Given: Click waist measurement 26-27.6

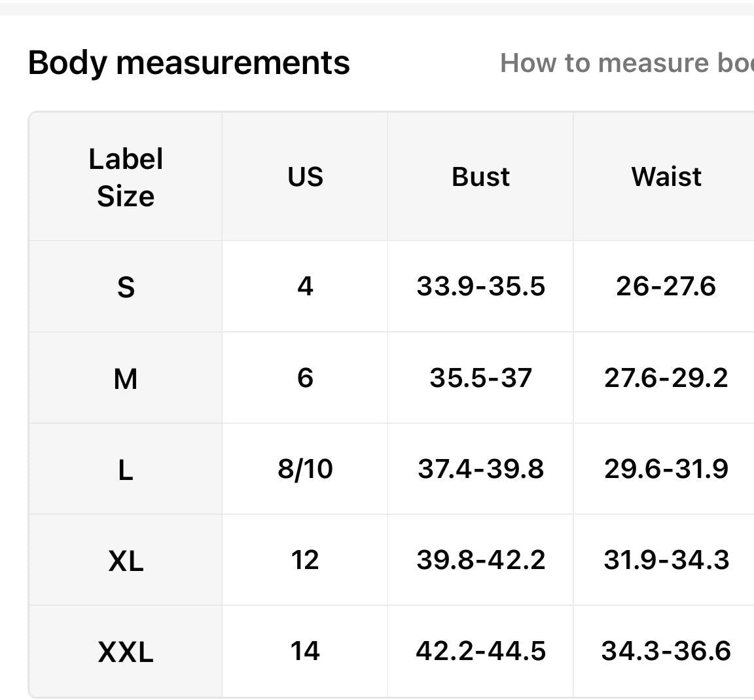Looking at the screenshot, I should [666, 286].
